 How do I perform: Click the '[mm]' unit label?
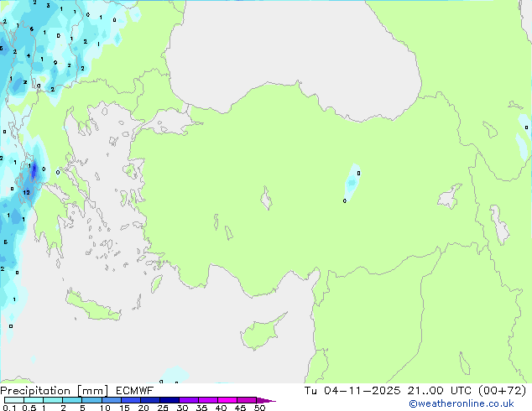92,391
